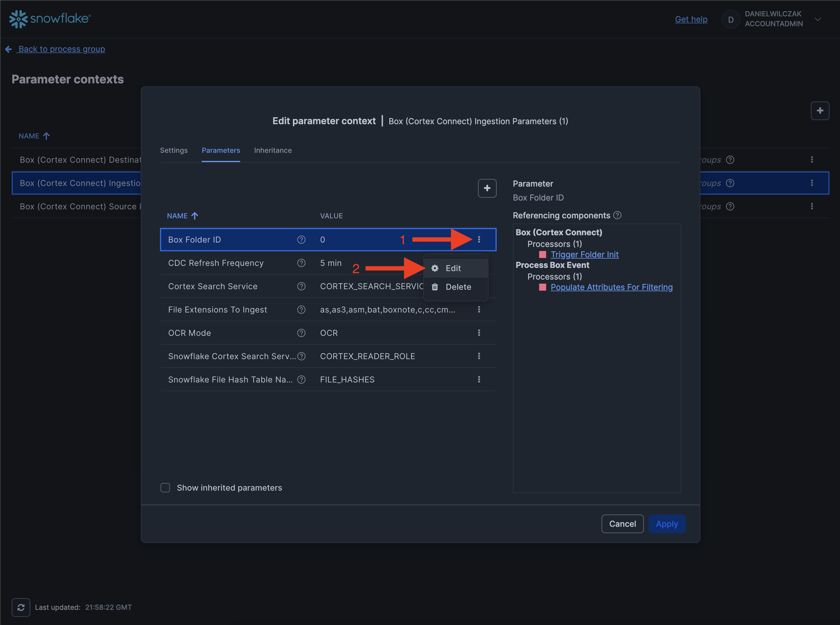Click add parameter context plus icon
840x625 pixels.
[820, 110]
